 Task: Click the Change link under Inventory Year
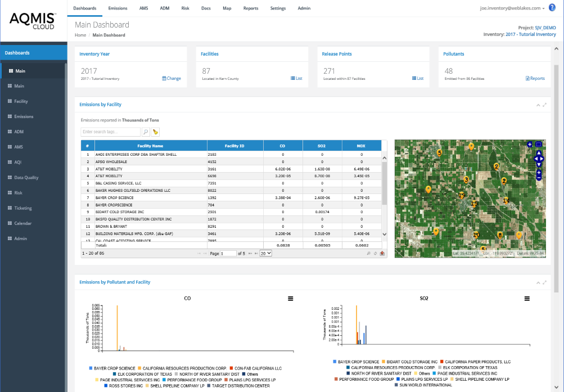tap(172, 79)
